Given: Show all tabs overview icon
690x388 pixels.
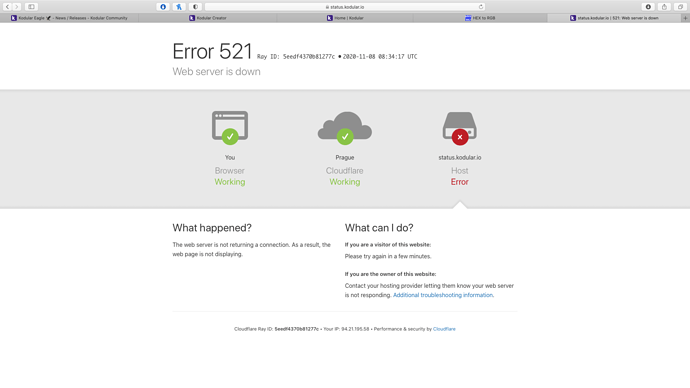Looking at the screenshot, I should (x=681, y=7).
